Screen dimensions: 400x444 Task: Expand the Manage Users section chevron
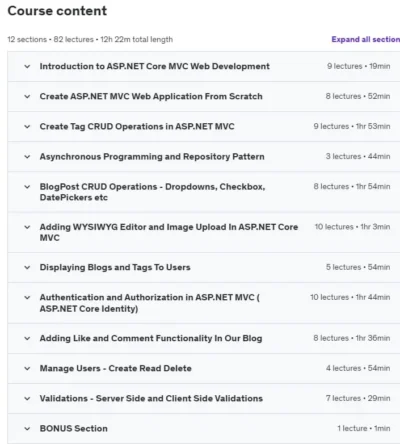27,368
